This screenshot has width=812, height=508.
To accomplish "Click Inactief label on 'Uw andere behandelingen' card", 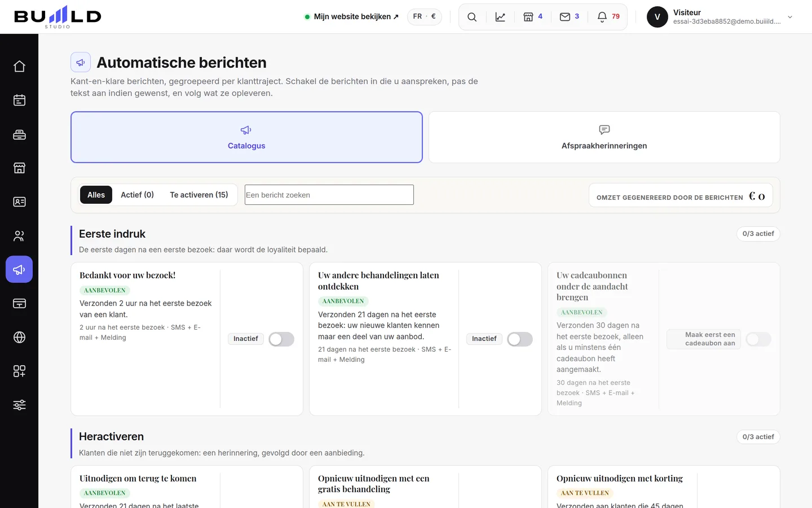I will tap(484, 339).
